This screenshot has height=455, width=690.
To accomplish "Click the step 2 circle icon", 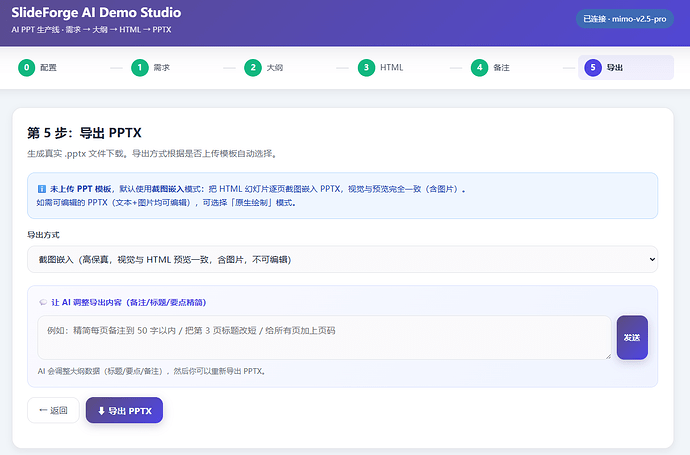I will coord(253,67).
